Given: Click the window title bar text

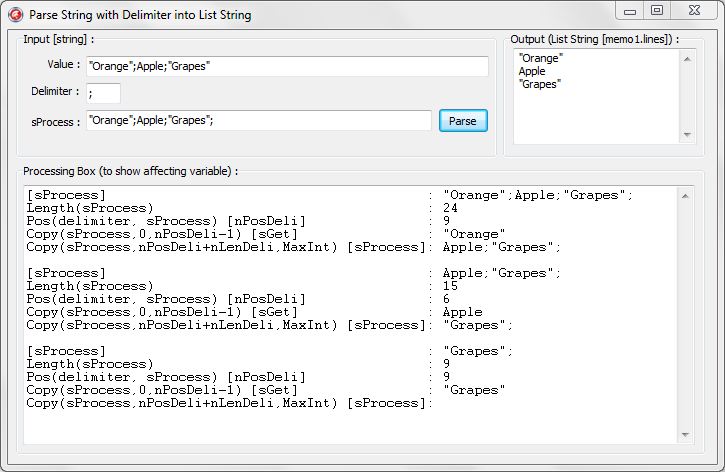Looking at the screenshot, I should coord(140,15).
